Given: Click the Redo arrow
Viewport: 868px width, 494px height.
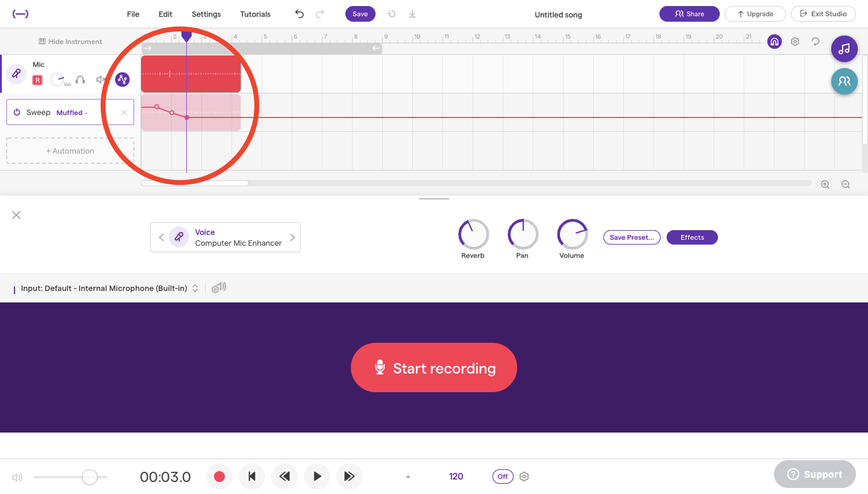Looking at the screenshot, I should [x=320, y=14].
